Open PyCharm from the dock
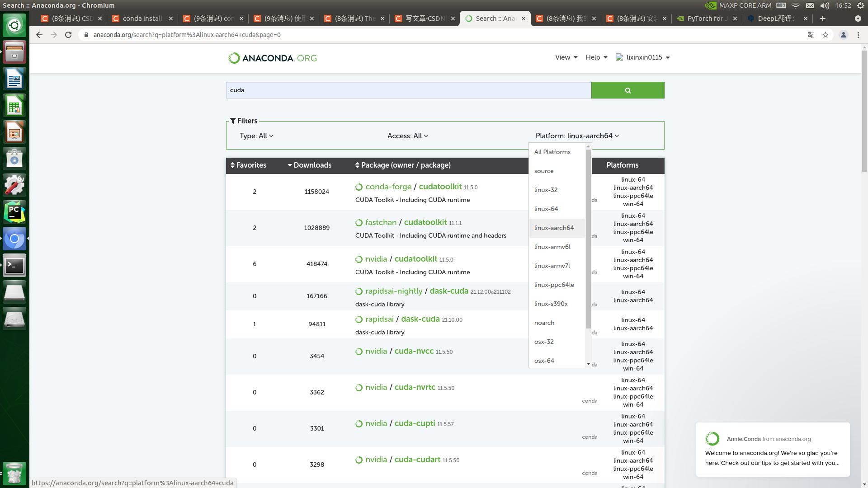This screenshot has width=868, height=488. (x=14, y=212)
